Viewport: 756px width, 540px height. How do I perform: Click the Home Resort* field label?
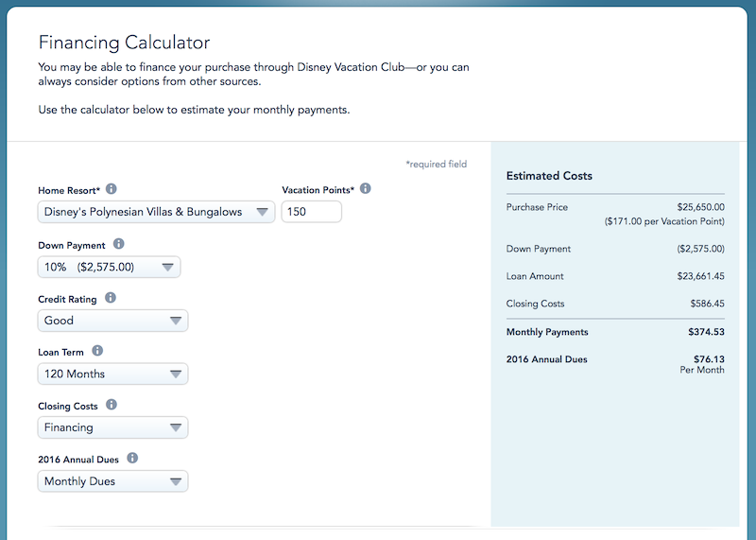[x=69, y=191]
